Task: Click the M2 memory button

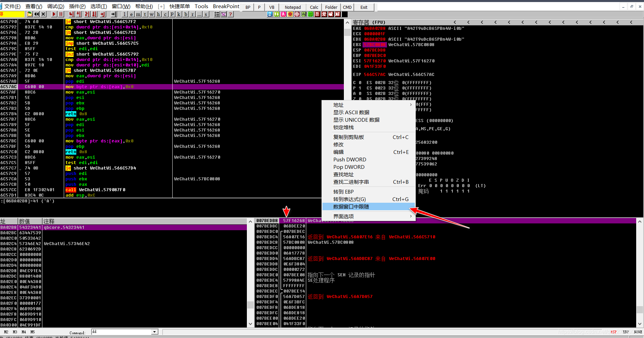Action: [x=6, y=332]
